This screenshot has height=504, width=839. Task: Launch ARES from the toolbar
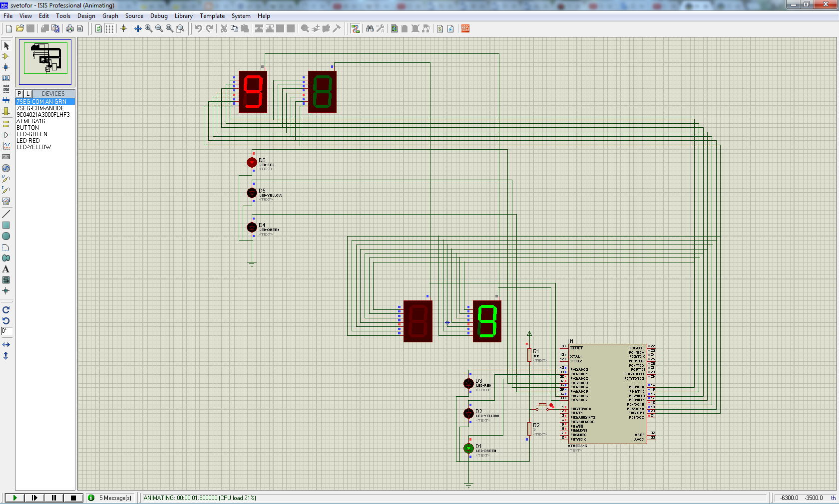(x=465, y=28)
